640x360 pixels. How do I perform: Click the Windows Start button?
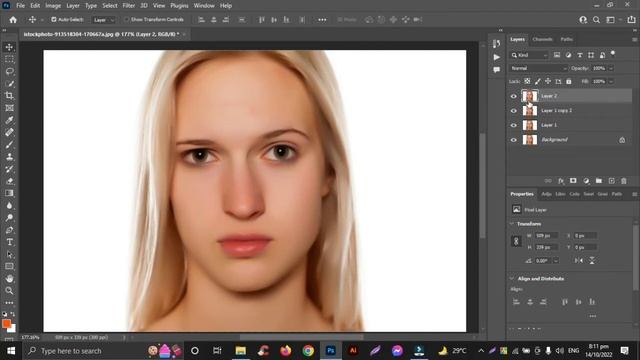point(11,351)
